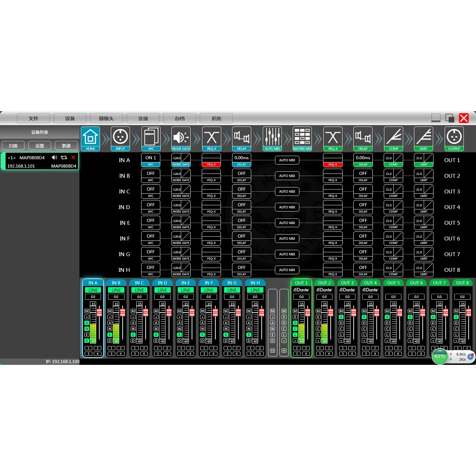This screenshot has height=476, width=476.
Task: Remove device with the red X icon
Action: pos(73,158)
